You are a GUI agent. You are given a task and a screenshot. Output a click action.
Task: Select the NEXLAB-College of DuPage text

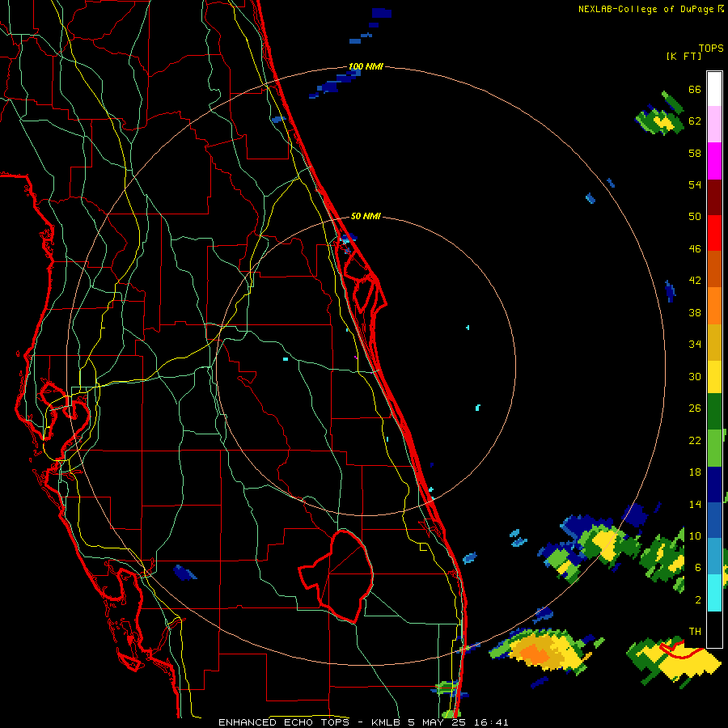(645, 9)
